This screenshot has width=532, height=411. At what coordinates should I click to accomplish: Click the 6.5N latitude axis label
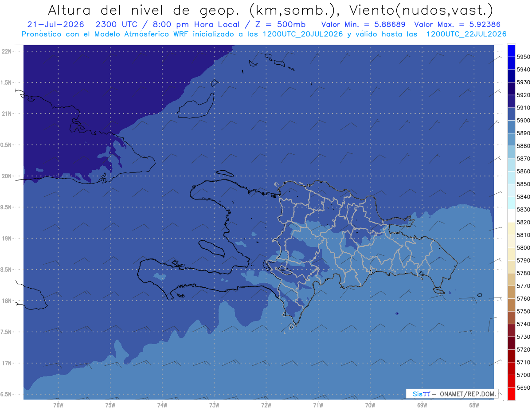point(7,394)
